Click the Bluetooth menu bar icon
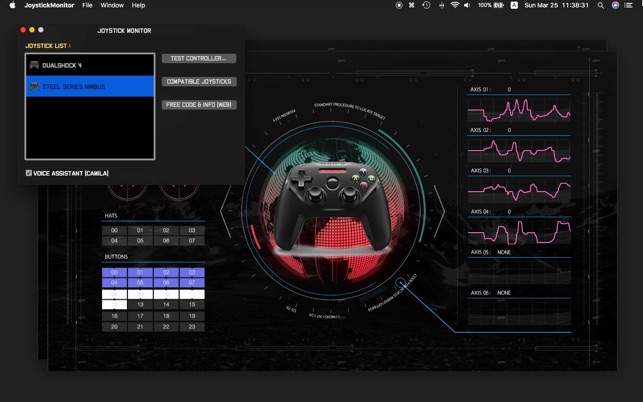 441,5
